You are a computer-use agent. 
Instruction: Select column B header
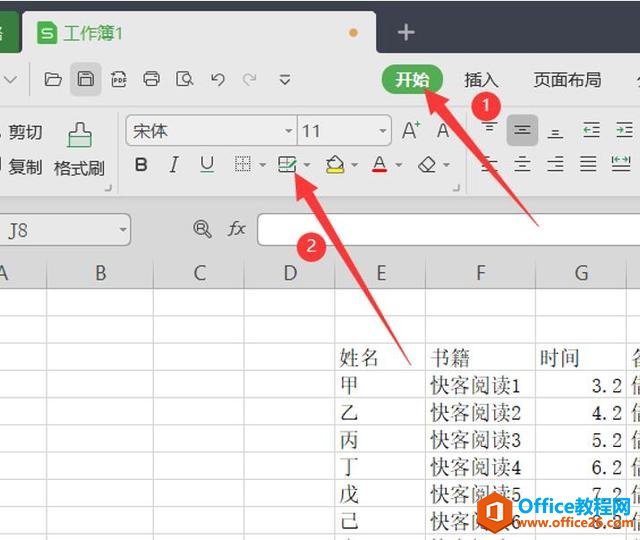pos(100,273)
